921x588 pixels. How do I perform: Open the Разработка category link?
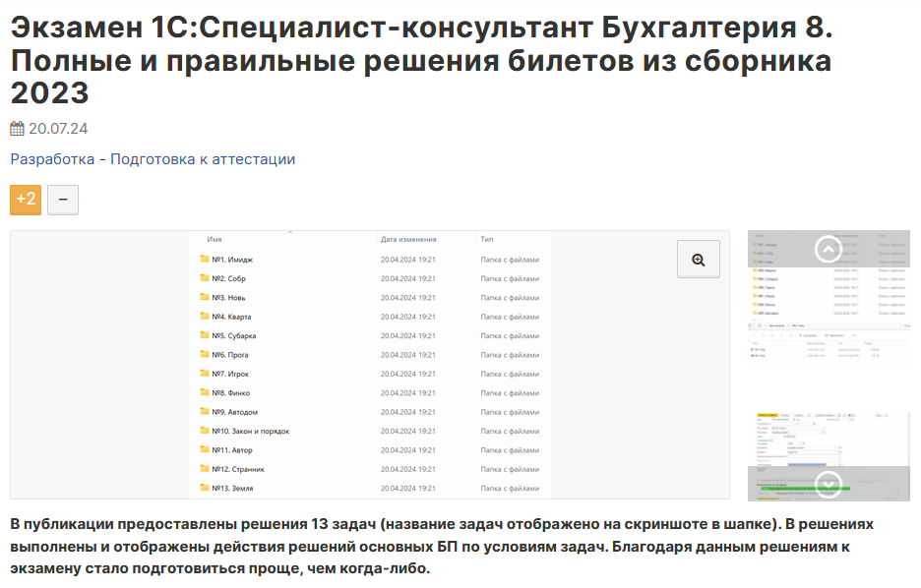click(x=50, y=157)
